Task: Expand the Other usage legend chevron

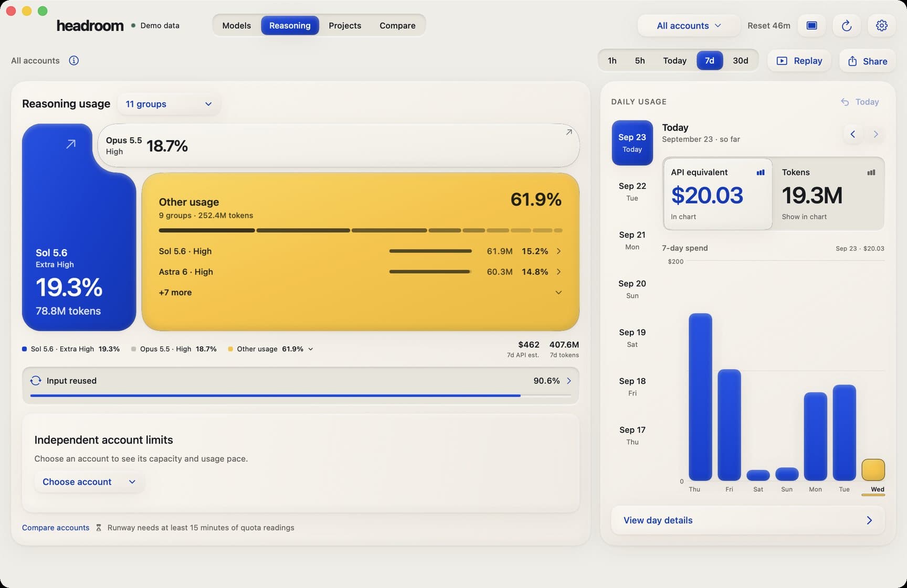Action: (x=310, y=349)
